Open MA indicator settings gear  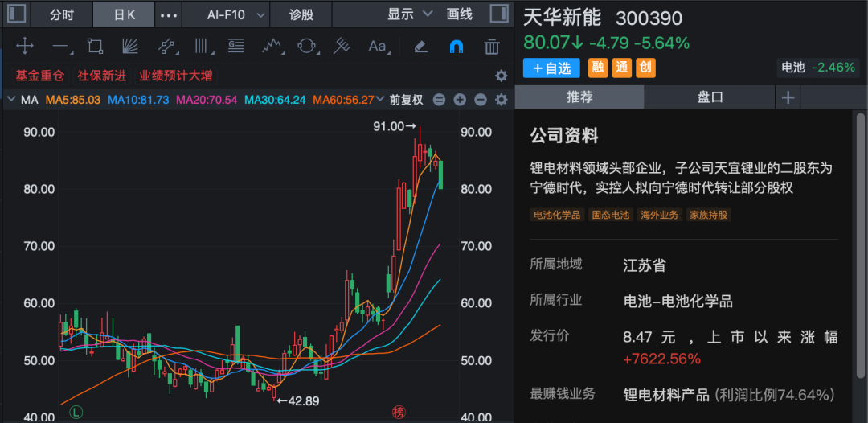pyautogui.click(x=502, y=100)
